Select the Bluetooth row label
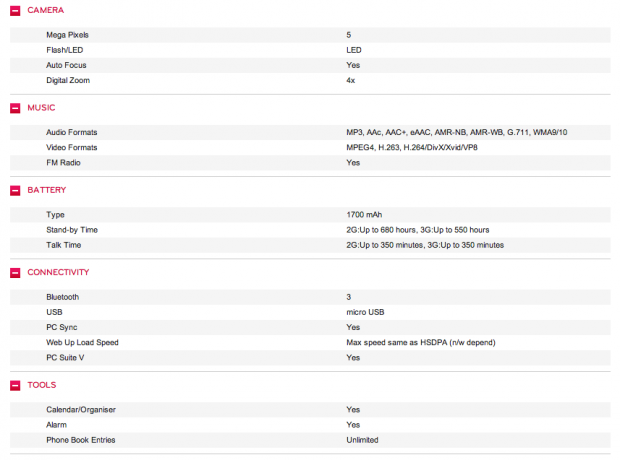 (62, 297)
